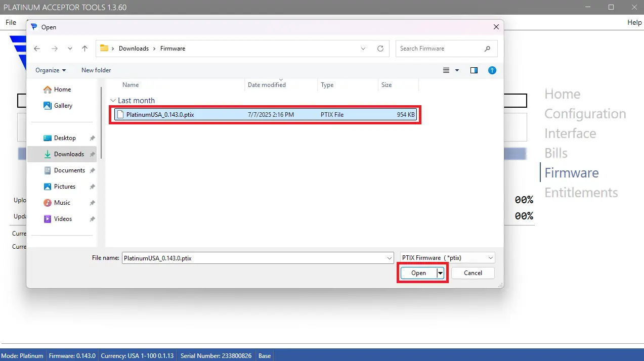644x361 pixels.
Task: Click the Downloads breadcrumb in address bar
Action: (134, 49)
